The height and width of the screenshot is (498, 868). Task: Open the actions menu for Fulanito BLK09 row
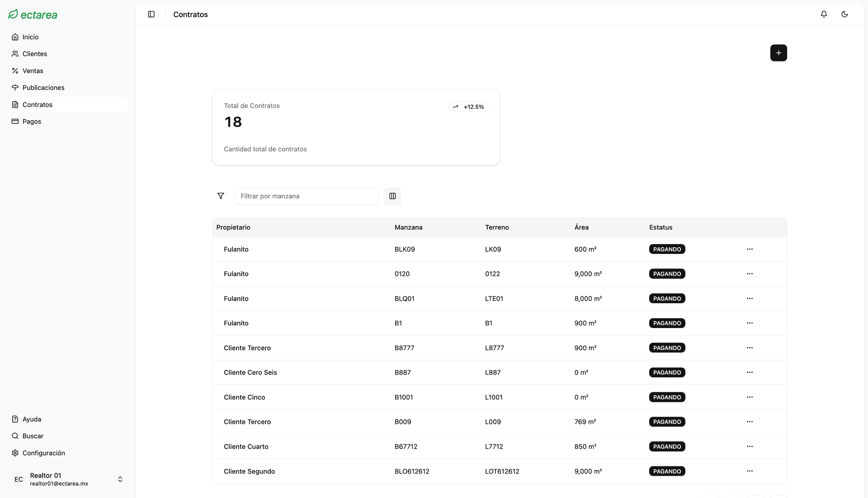[x=750, y=249]
